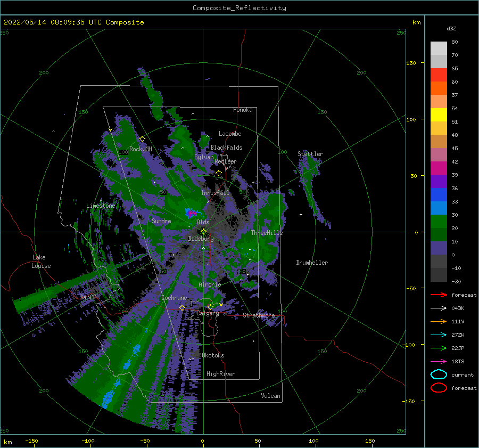The image size is (479, 448).
Task: Pick the pink swatch between 45 and 42 dBZ
Action: pos(439,154)
